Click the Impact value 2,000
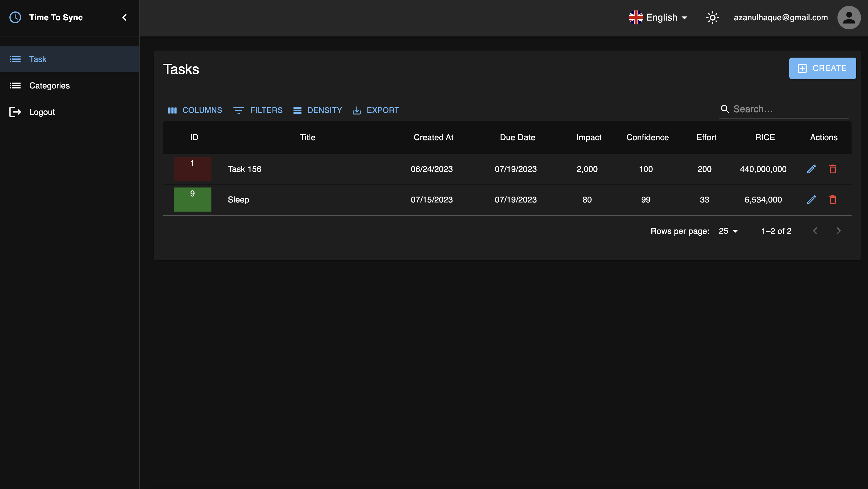 click(587, 169)
